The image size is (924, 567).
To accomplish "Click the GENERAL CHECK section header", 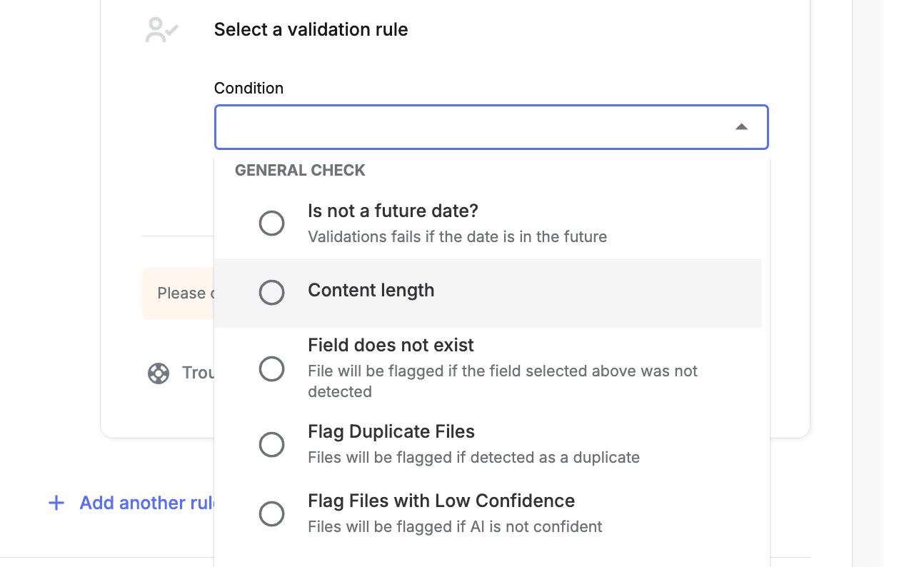I will (300, 170).
